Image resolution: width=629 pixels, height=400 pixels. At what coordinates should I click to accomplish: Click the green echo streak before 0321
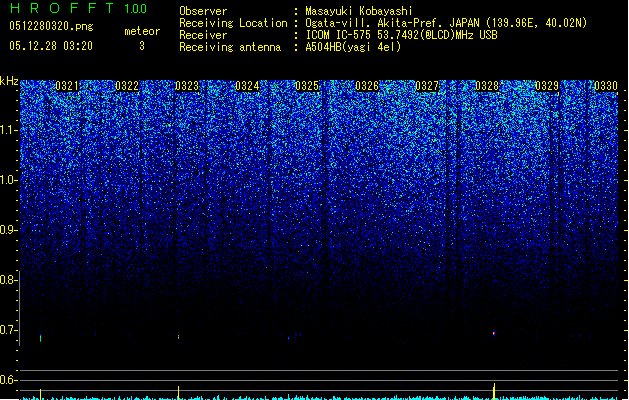[41, 338]
